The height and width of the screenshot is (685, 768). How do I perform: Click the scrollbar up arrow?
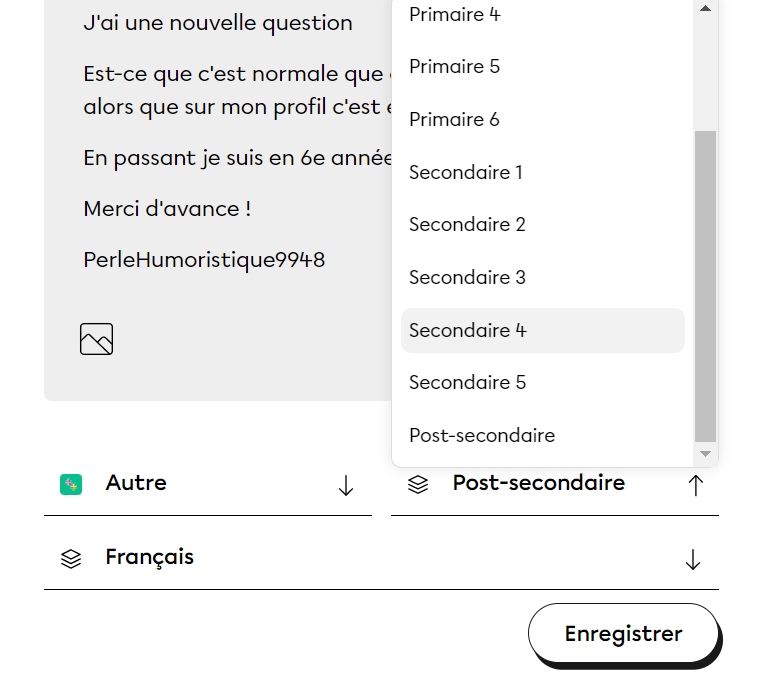(x=705, y=9)
